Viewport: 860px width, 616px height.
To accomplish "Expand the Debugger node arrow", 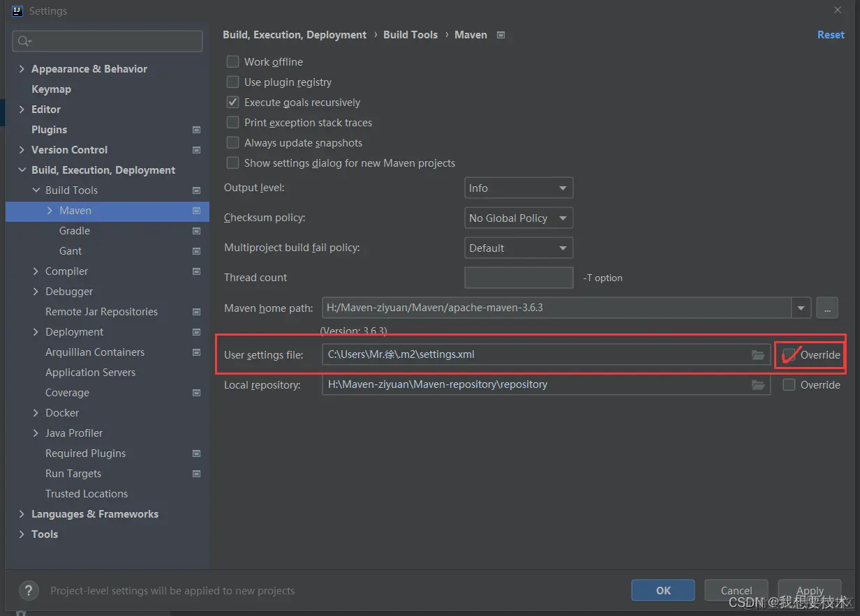I will point(36,292).
